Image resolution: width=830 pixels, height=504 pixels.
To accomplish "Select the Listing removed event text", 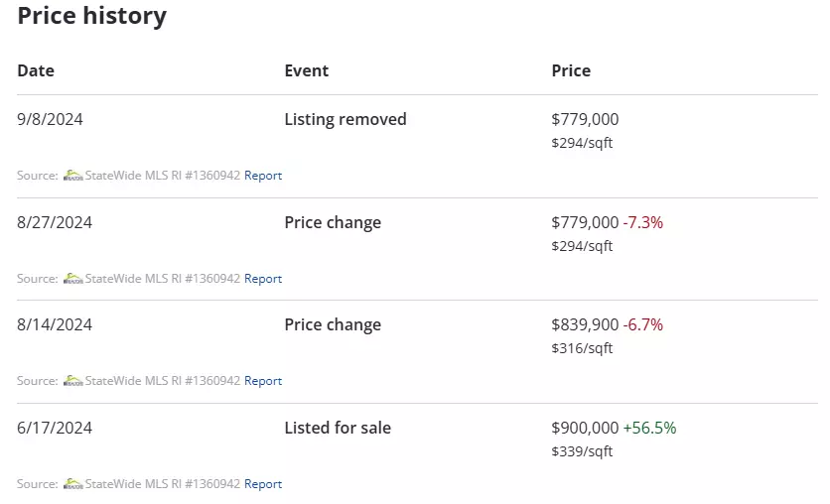I will pyautogui.click(x=346, y=119).
